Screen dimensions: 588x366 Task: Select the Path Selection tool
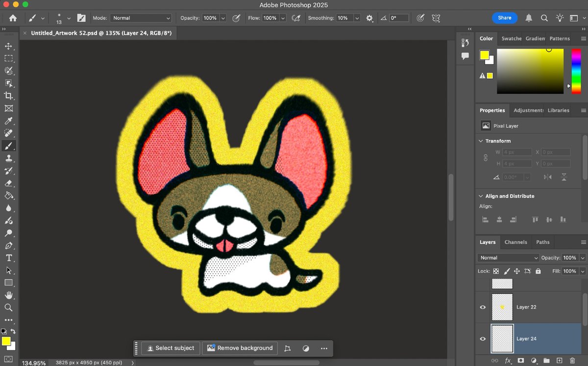pos(8,270)
